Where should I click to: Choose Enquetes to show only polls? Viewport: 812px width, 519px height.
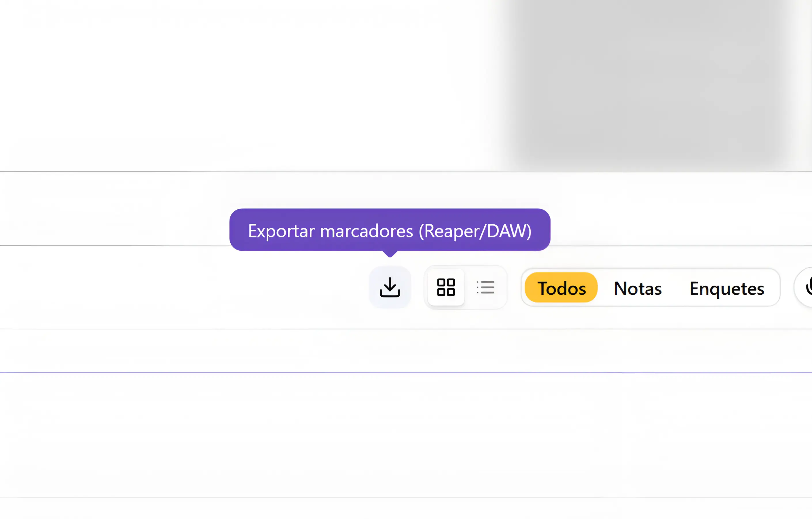[727, 289]
